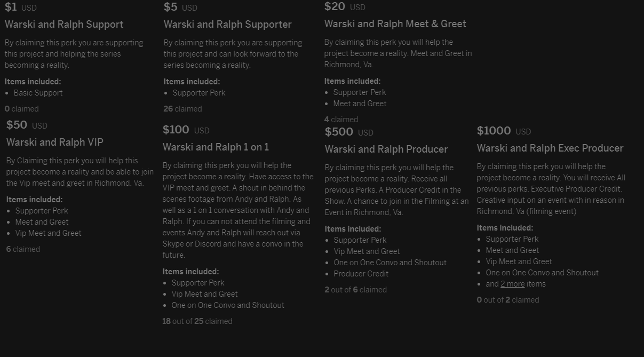This screenshot has width=644, height=357.
Task: Click the $1 USD price
Action: (21, 7)
